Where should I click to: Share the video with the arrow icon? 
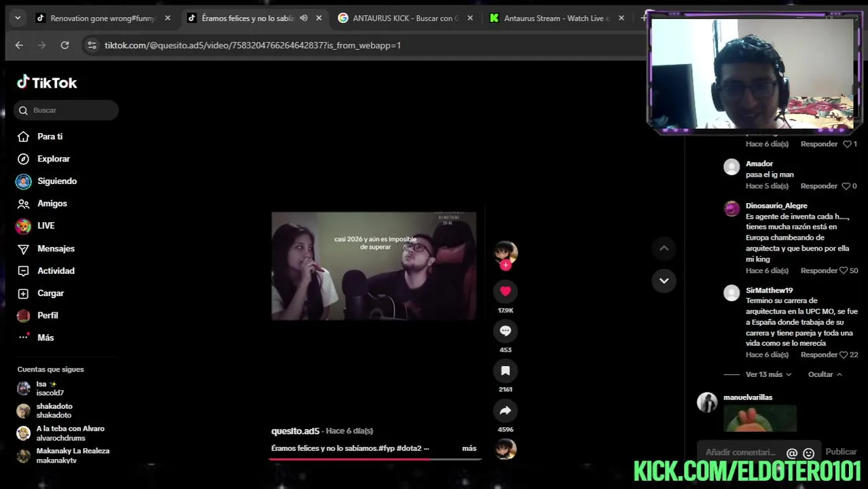pos(505,410)
